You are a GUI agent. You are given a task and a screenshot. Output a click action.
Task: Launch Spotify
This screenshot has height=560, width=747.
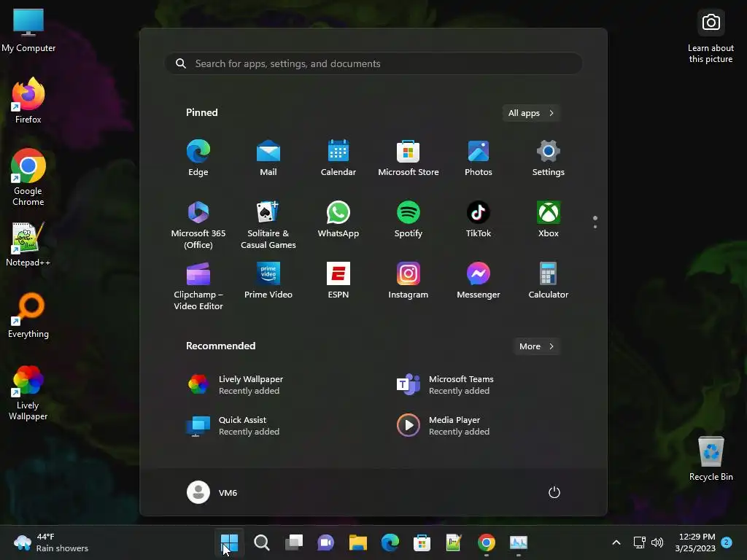click(x=409, y=220)
